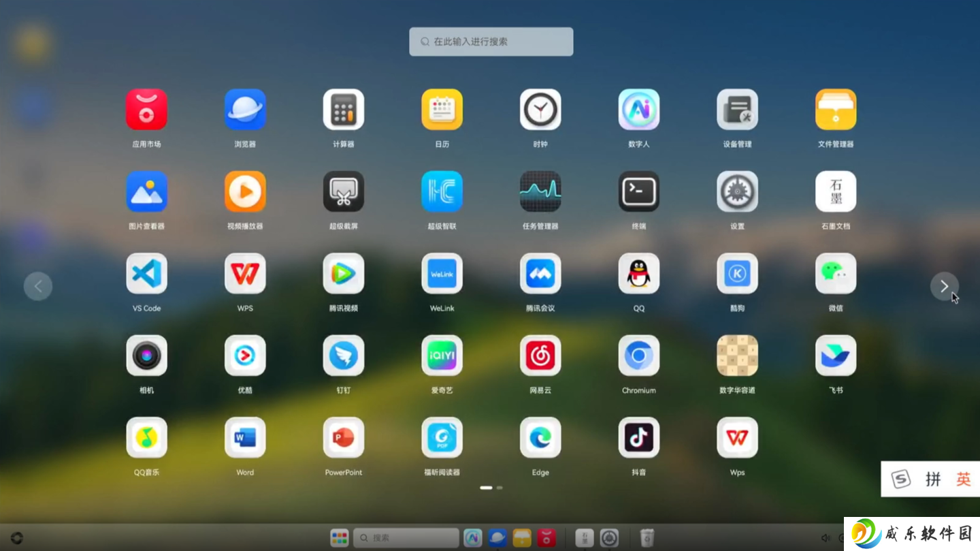This screenshot has width=980, height=551.
Task: Launch the 视频播放器 video player
Action: (x=245, y=191)
